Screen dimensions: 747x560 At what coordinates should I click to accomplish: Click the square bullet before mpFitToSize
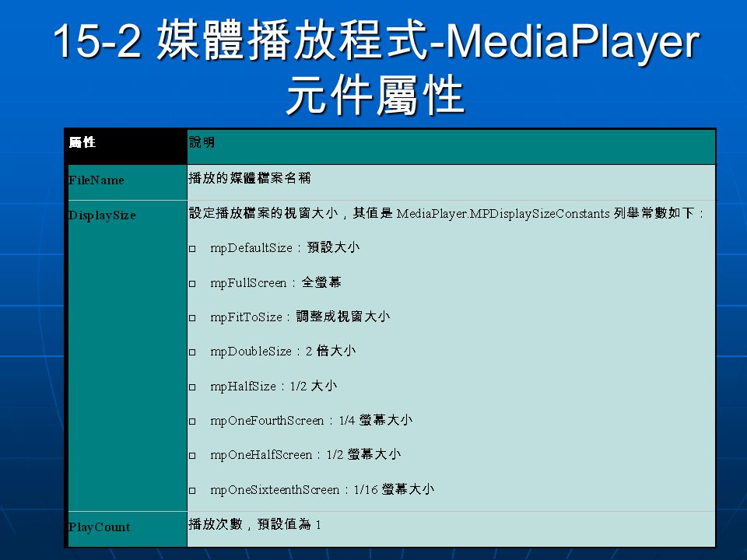192,317
